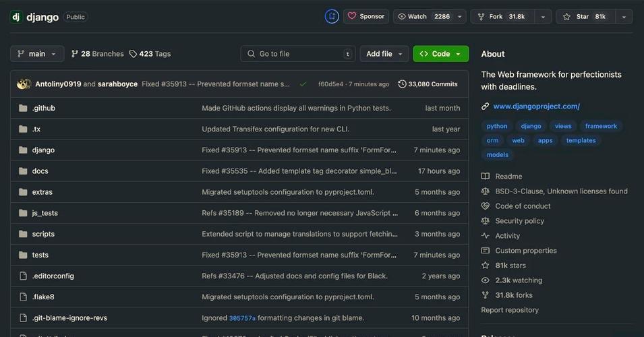This screenshot has height=337, width=644.
Task: View the 28 Branches link
Action: (97, 54)
